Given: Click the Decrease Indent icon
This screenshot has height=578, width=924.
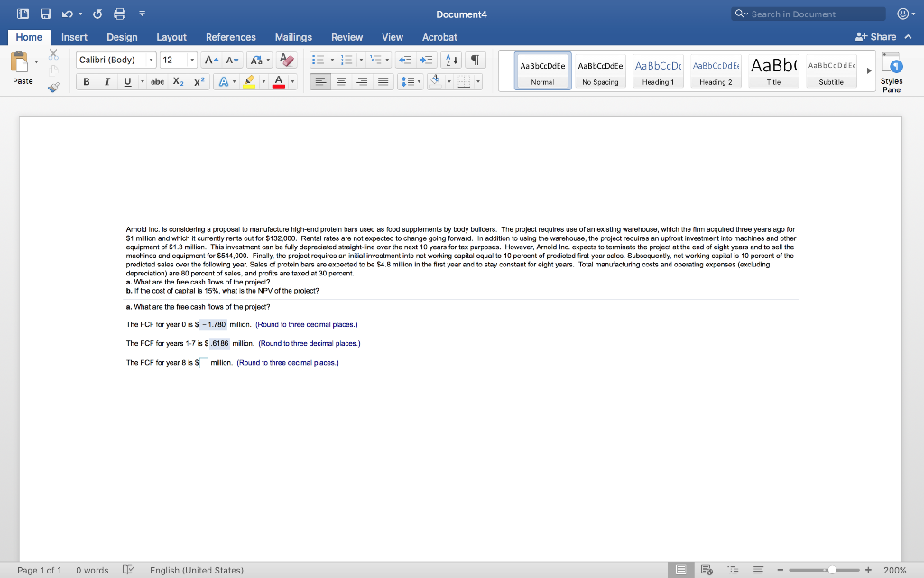Looking at the screenshot, I should coord(405,61).
